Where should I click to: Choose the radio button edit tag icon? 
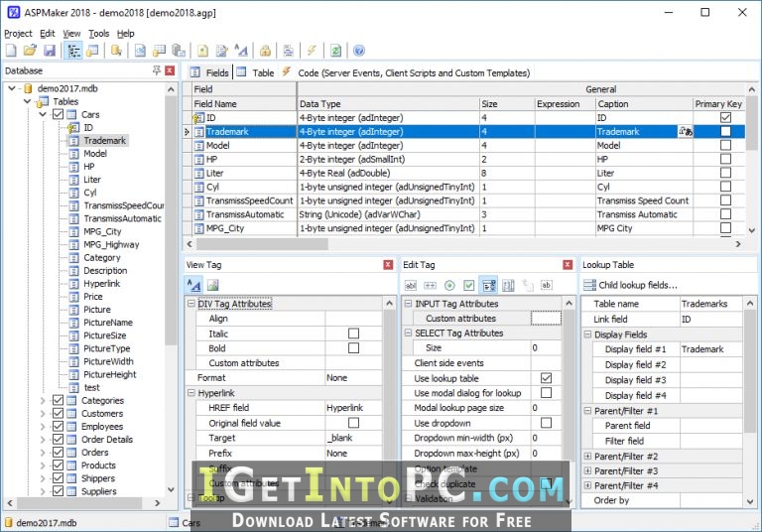[x=449, y=285]
